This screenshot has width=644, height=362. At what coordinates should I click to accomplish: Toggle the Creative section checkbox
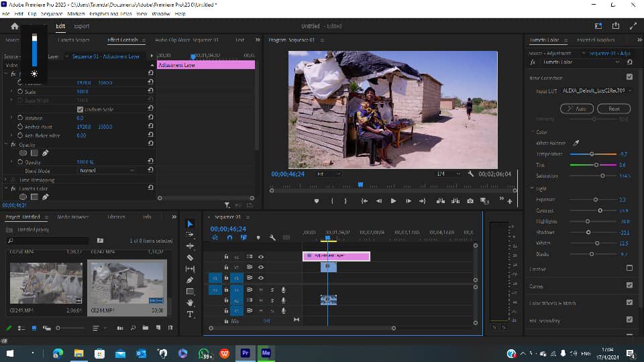630,268
